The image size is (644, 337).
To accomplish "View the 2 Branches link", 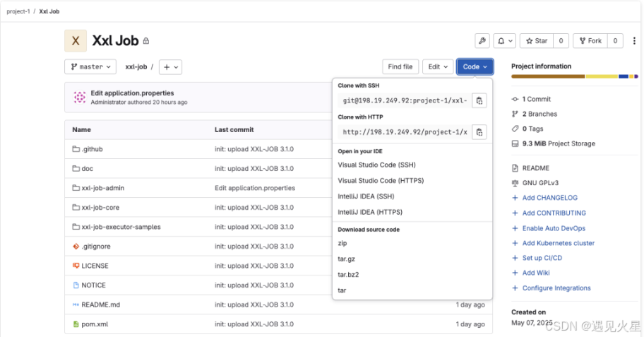I will [539, 114].
